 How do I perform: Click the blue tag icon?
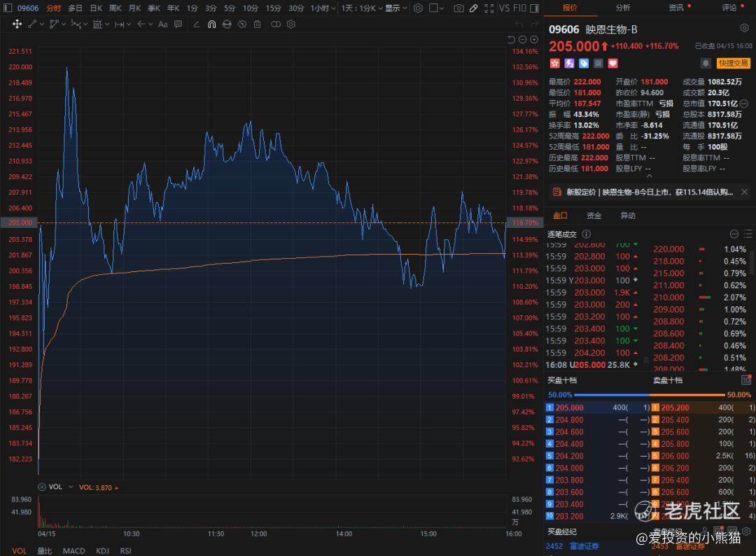tap(584, 64)
